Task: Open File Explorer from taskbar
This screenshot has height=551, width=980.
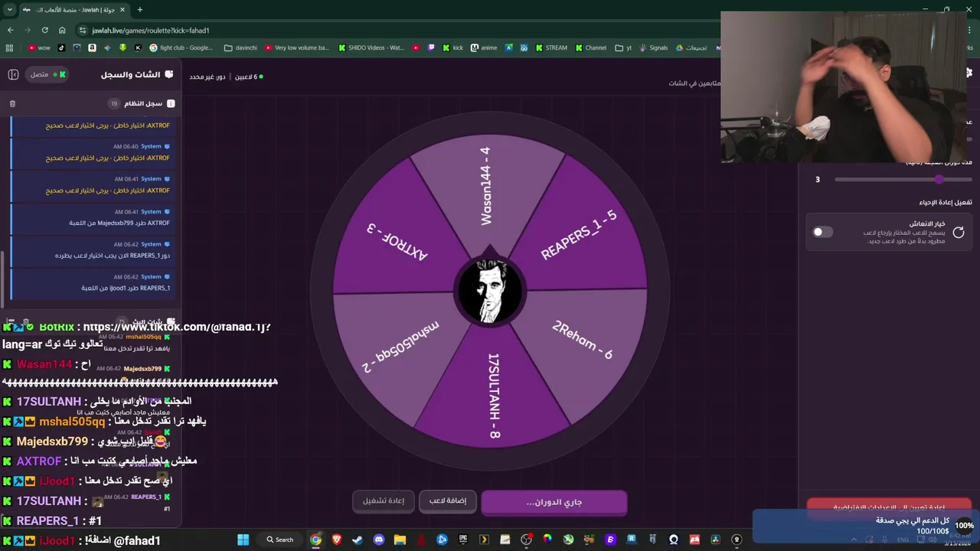Action: (400, 540)
